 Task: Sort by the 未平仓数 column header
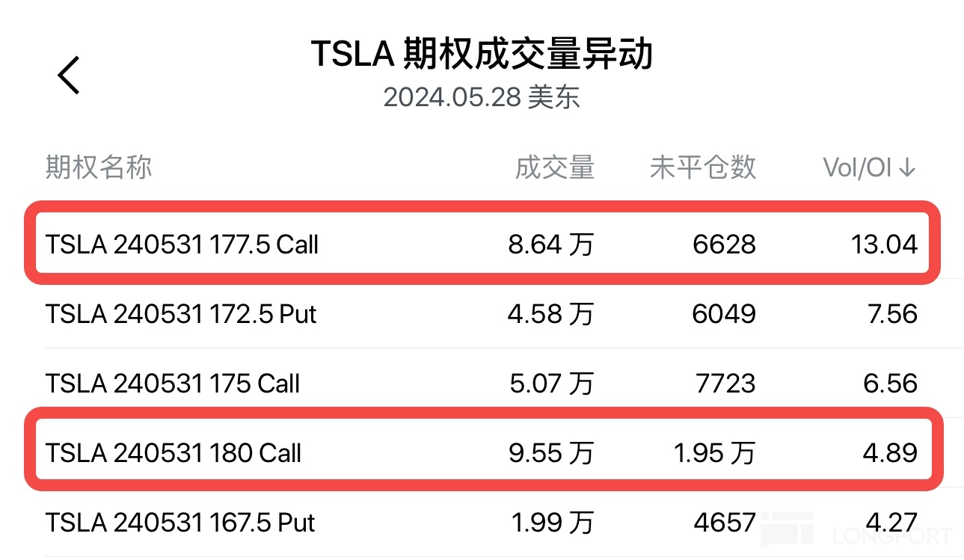(702, 168)
